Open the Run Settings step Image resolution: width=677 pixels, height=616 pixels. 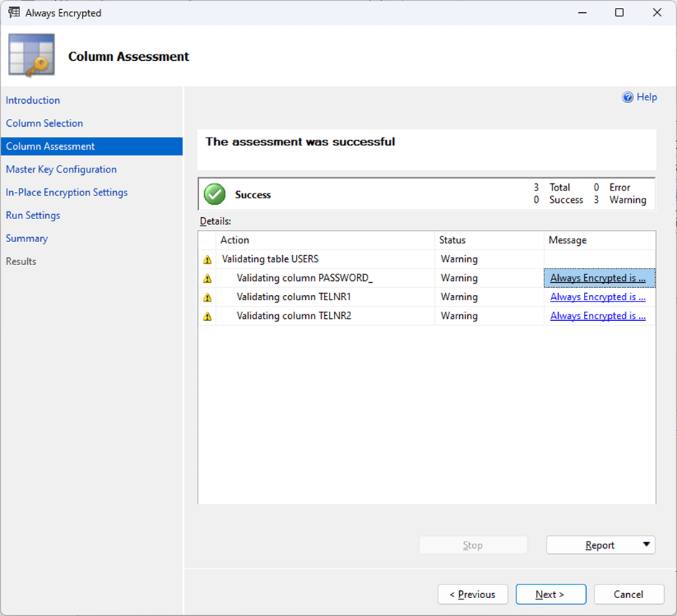point(33,215)
